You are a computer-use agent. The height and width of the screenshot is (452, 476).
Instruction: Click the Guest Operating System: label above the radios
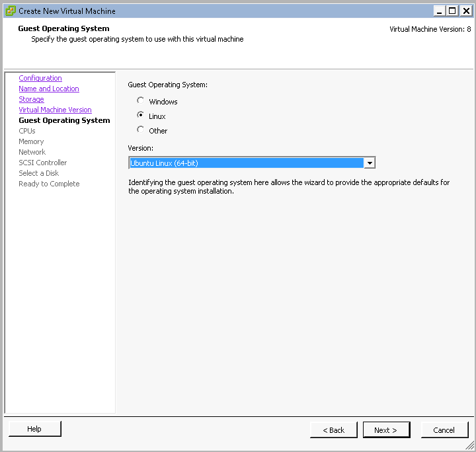coord(167,85)
